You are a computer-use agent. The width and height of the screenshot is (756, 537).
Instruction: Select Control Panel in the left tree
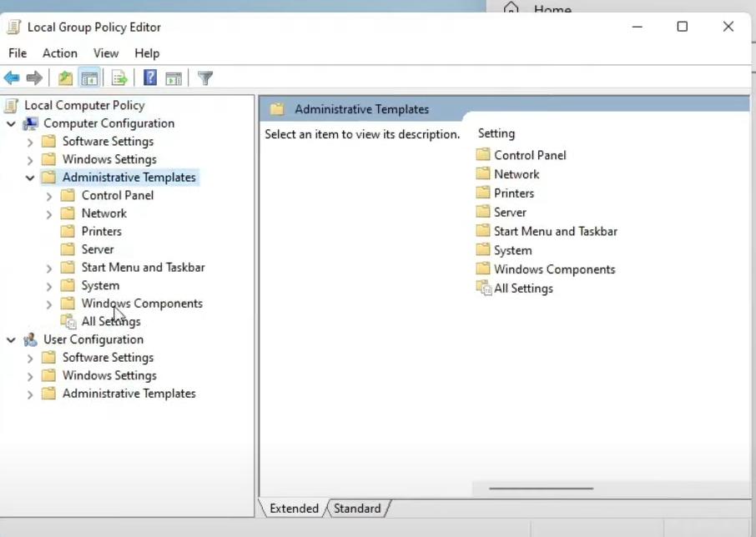(118, 195)
